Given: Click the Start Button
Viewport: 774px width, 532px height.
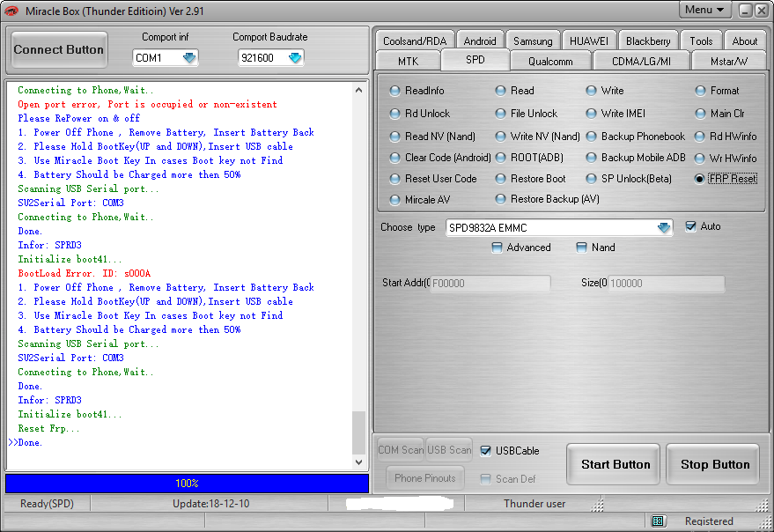Looking at the screenshot, I should tap(615, 464).
